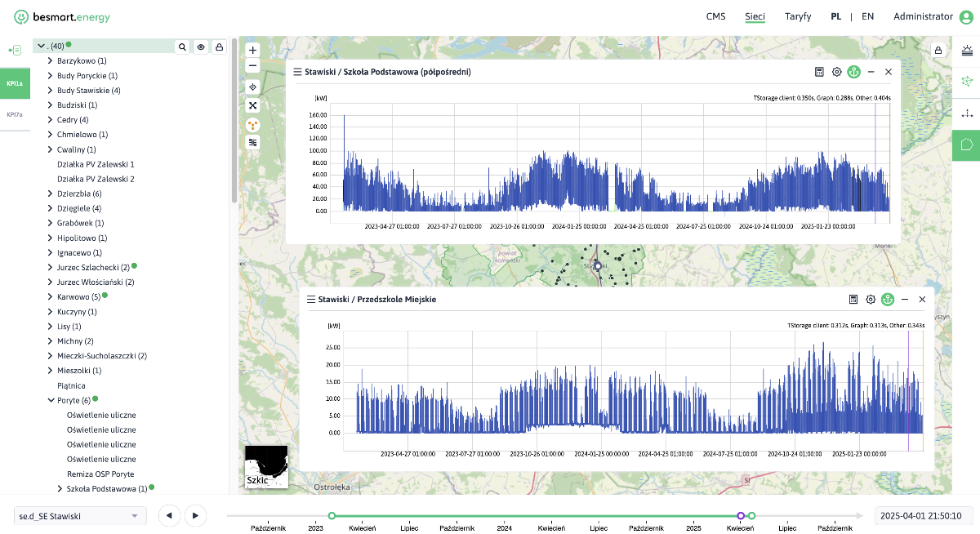Expand the Barzykowo (1) node
This screenshot has width=980, height=534.
pyautogui.click(x=50, y=60)
